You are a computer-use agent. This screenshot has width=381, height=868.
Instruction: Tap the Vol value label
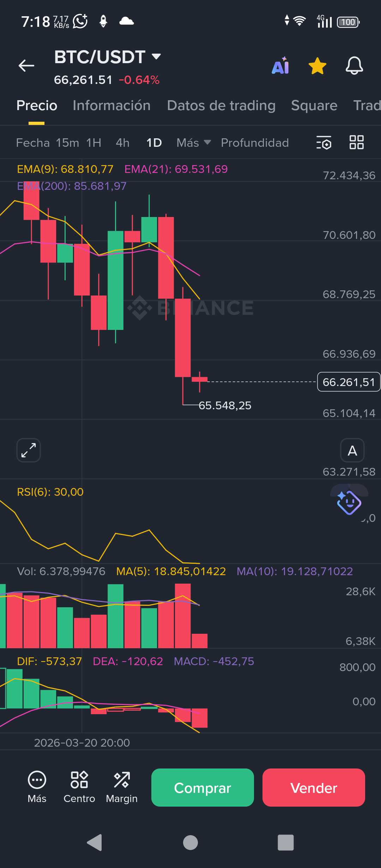[61, 571]
